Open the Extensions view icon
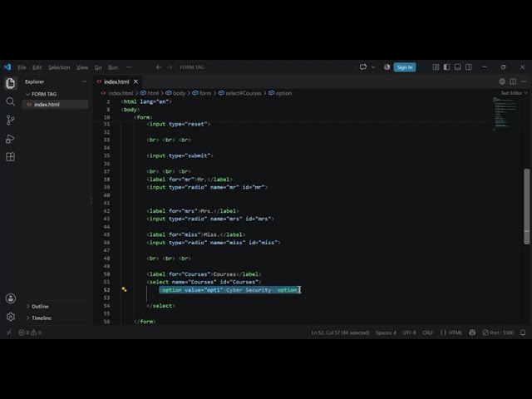Screen dimensions: 532x399 click(10, 157)
